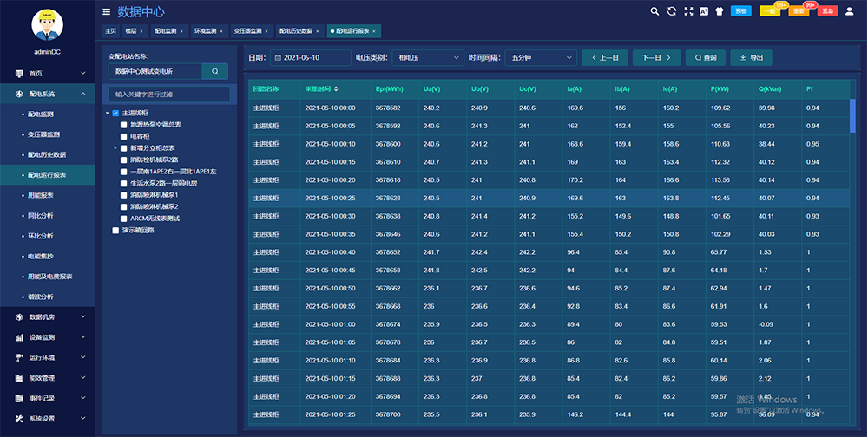Check the 电容柜 checkbox
The width and height of the screenshot is (868, 437).
pyautogui.click(x=124, y=136)
